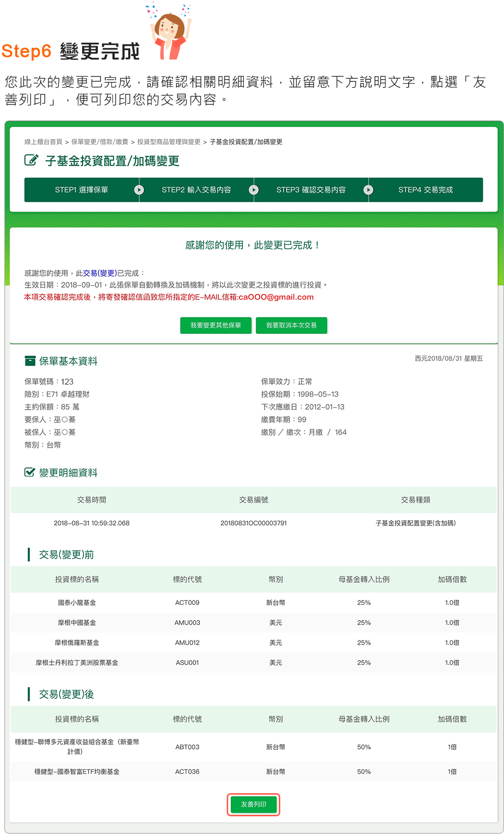Click the 穩健型-國泰智富ETF均衡基金 row name
This screenshot has width=504, height=834.
coord(77,772)
